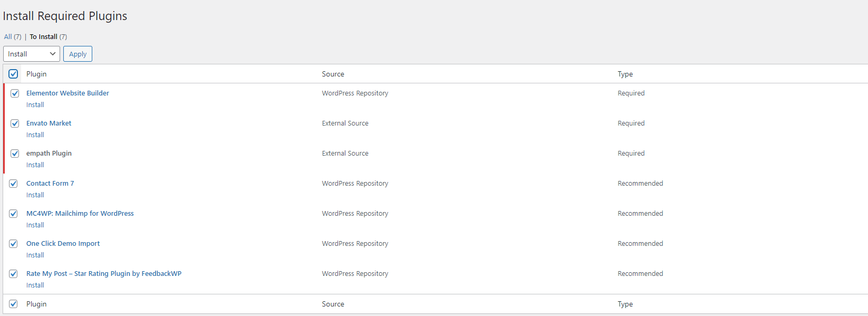Select the To Install filter
This screenshot has width=868, height=316.
click(43, 37)
